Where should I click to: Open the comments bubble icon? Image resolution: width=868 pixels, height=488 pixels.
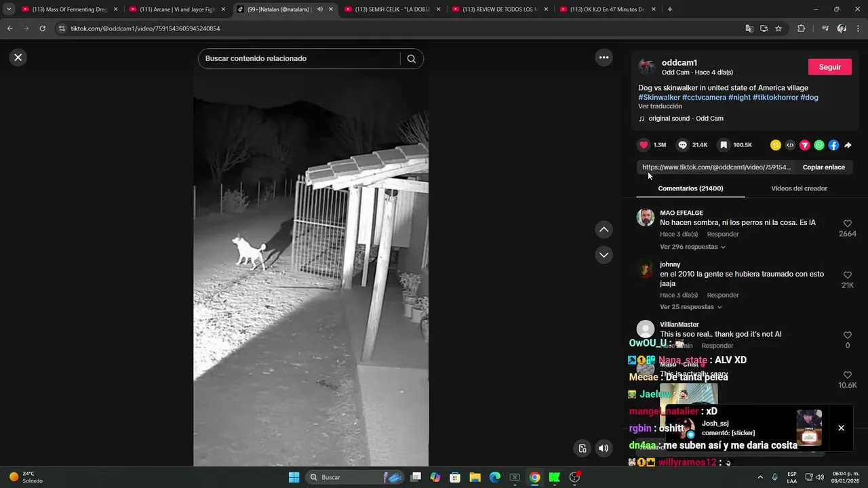click(x=683, y=145)
